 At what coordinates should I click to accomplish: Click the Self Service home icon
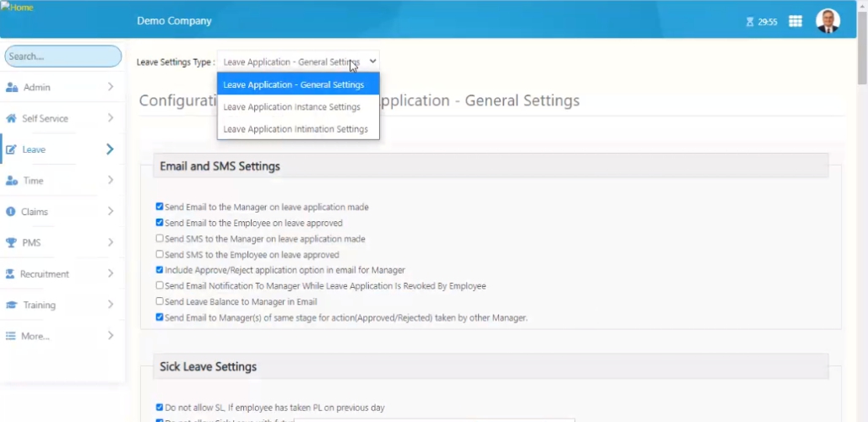[x=12, y=118]
